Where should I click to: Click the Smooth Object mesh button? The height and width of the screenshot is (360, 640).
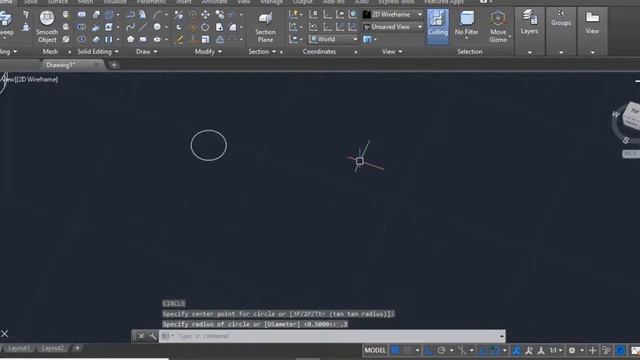coord(47,27)
